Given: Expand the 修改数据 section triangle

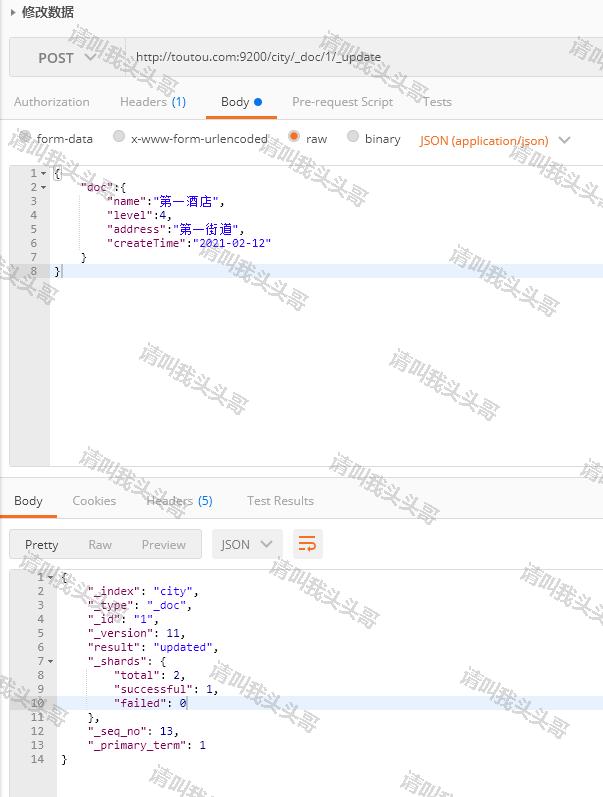Looking at the screenshot, I should 13,12.
